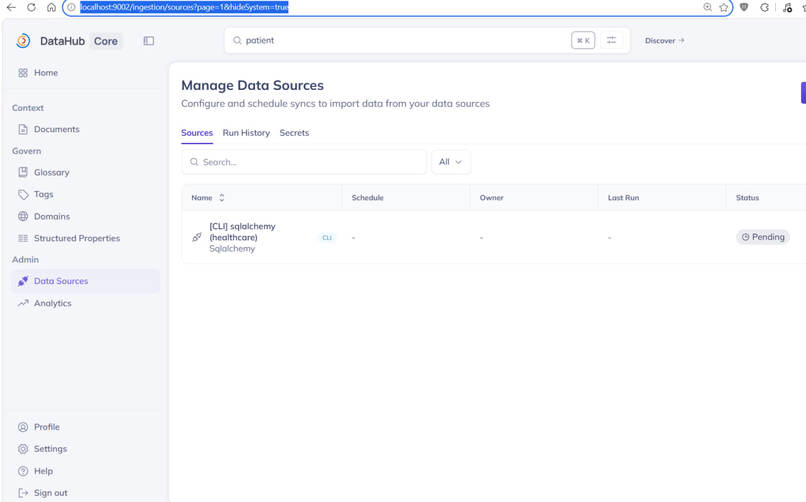Click the sqlalchemy source plug icon
Viewport: 806px width, 502px height.
point(197,237)
